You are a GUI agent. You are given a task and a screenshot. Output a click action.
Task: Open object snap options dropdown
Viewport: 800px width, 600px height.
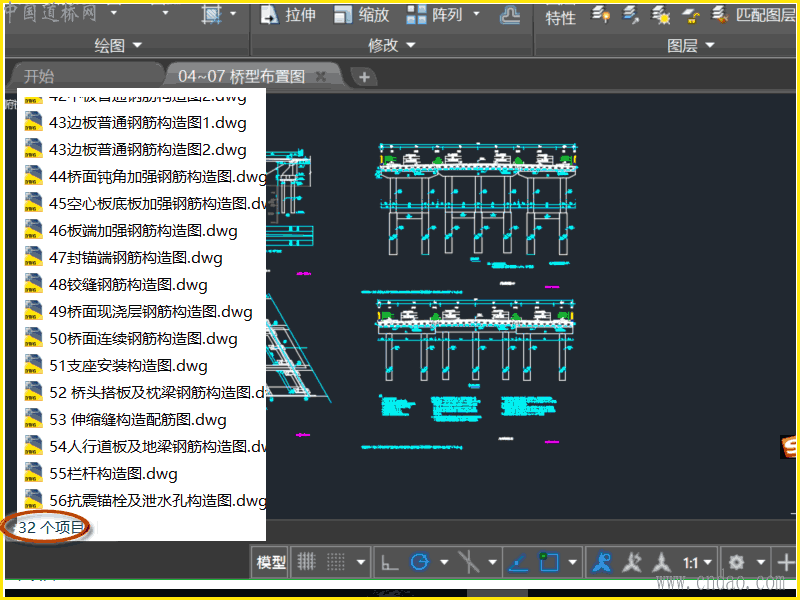(x=572, y=562)
